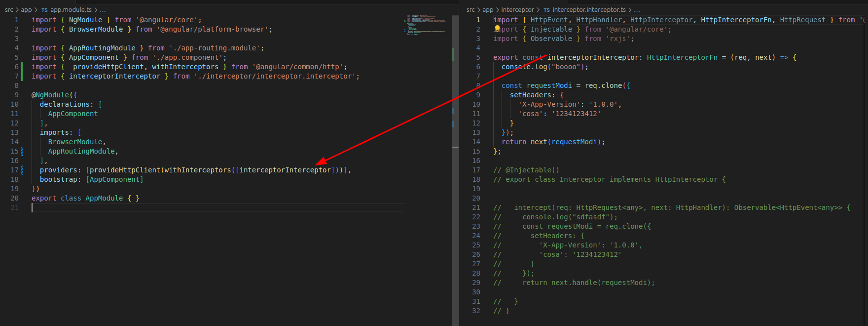Click the uncommented '1234123412' header value
The image size is (868, 326).
coord(576,114)
